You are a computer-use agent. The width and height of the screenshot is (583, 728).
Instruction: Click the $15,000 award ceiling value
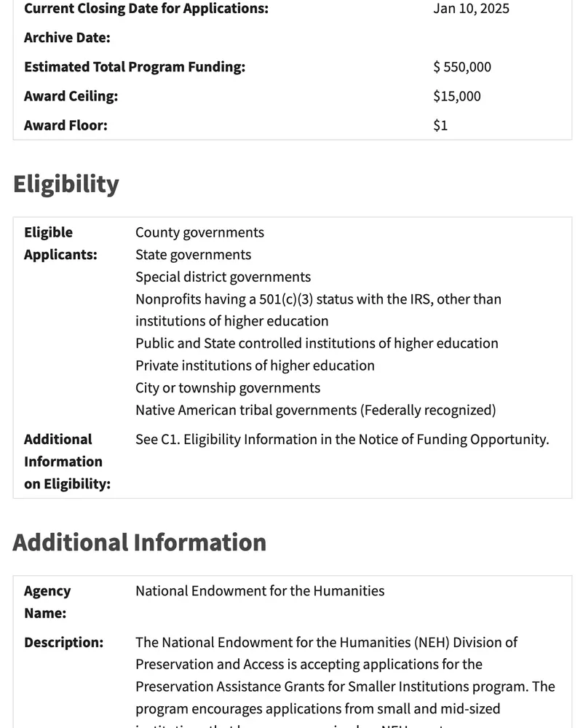pyautogui.click(x=456, y=96)
